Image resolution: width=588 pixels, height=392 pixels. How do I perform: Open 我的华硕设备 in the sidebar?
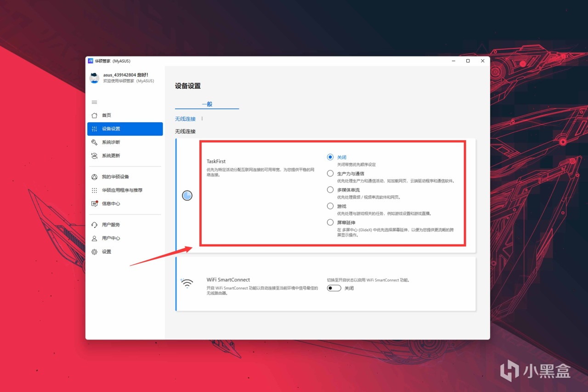pyautogui.click(x=125, y=177)
